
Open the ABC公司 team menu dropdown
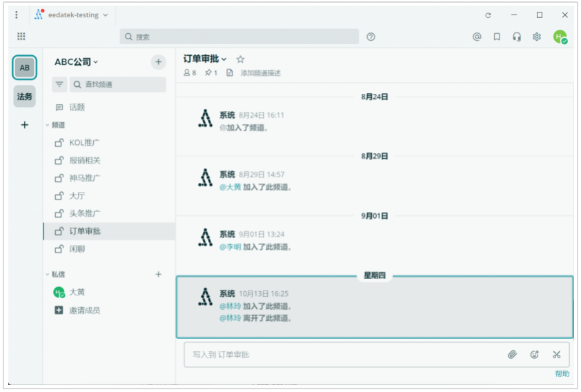(x=77, y=62)
